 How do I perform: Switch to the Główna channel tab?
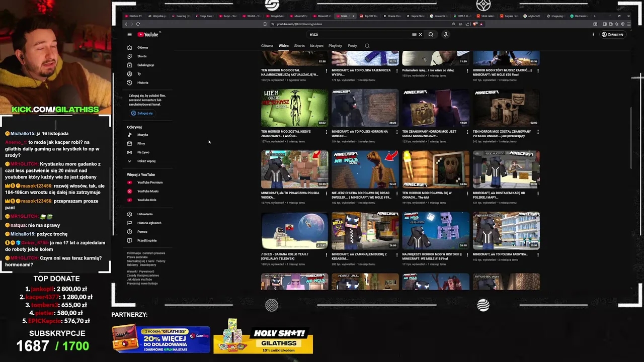tap(267, 46)
